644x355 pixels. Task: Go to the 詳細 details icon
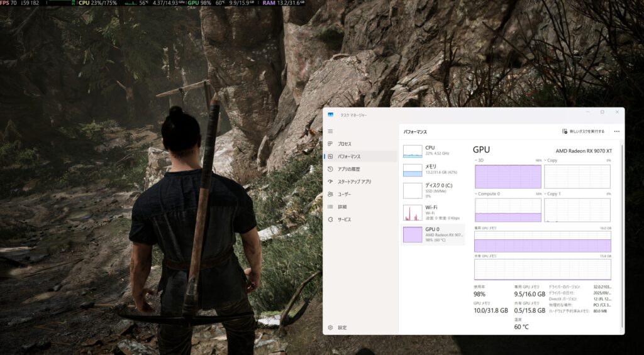click(x=330, y=207)
